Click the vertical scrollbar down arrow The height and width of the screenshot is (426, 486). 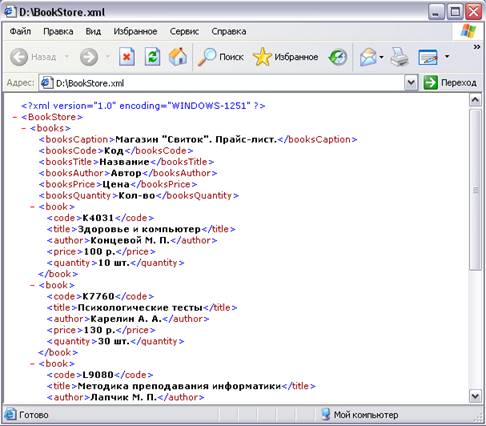(475, 396)
